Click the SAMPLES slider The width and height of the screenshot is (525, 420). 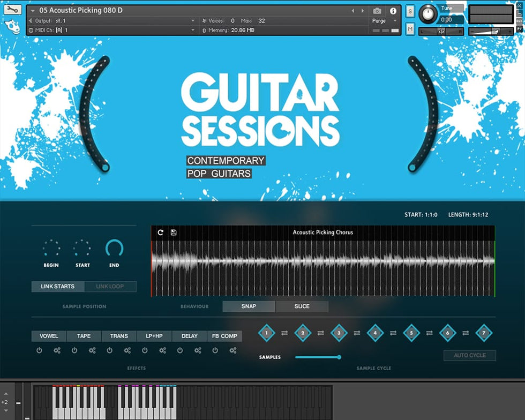317,357
